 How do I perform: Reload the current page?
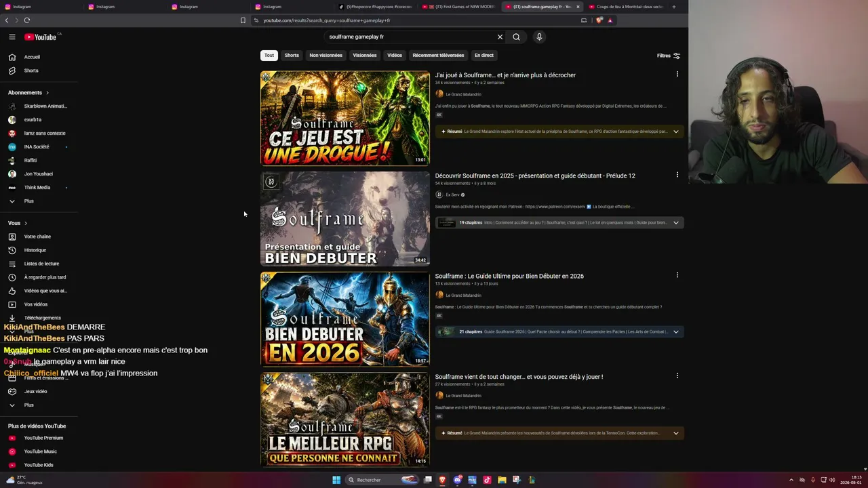click(27, 20)
